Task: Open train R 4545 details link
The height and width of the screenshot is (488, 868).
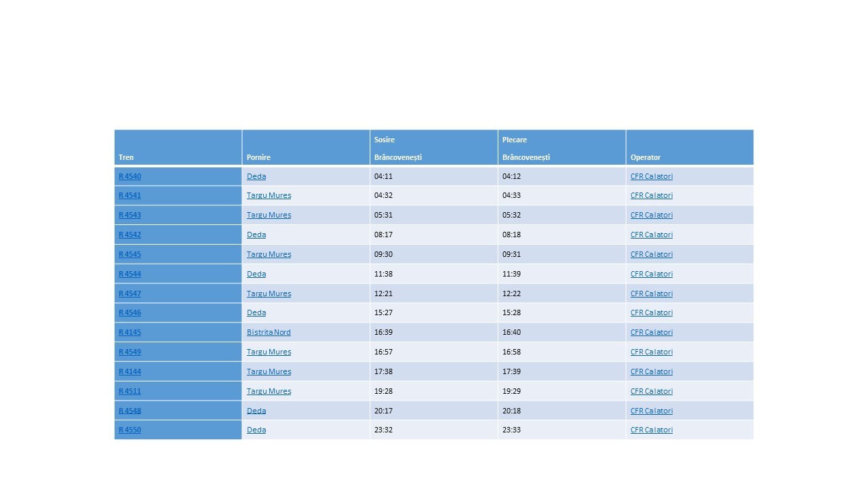Action: pos(130,254)
